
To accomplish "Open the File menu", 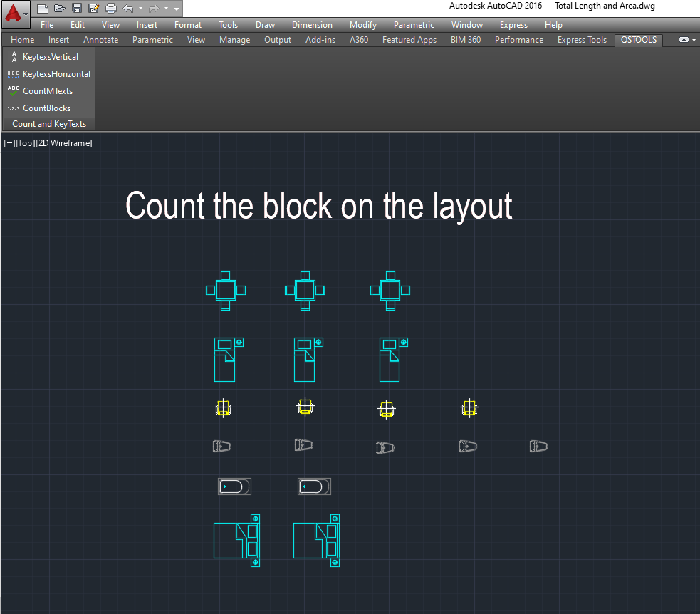I will click(47, 25).
